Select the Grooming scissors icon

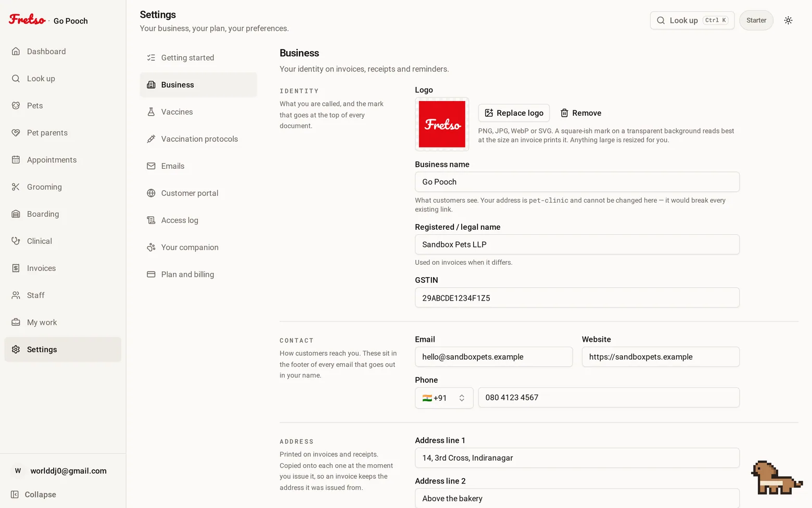pos(16,187)
